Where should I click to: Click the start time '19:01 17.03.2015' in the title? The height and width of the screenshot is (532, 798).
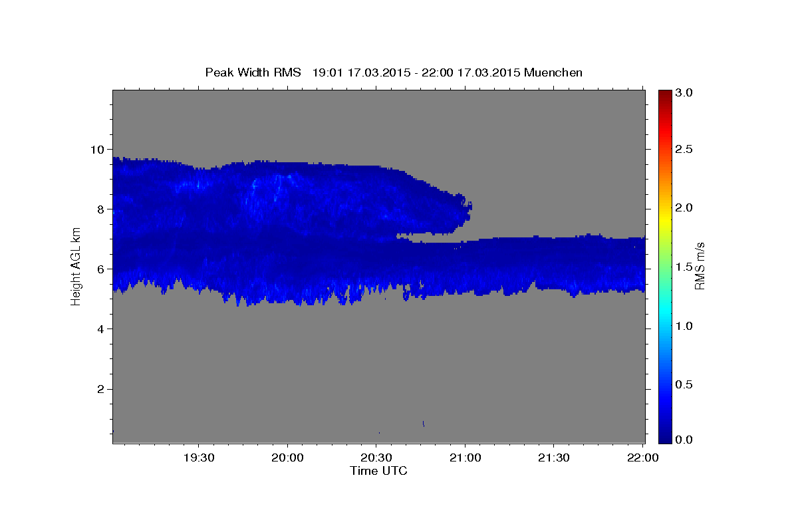click(x=360, y=72)
